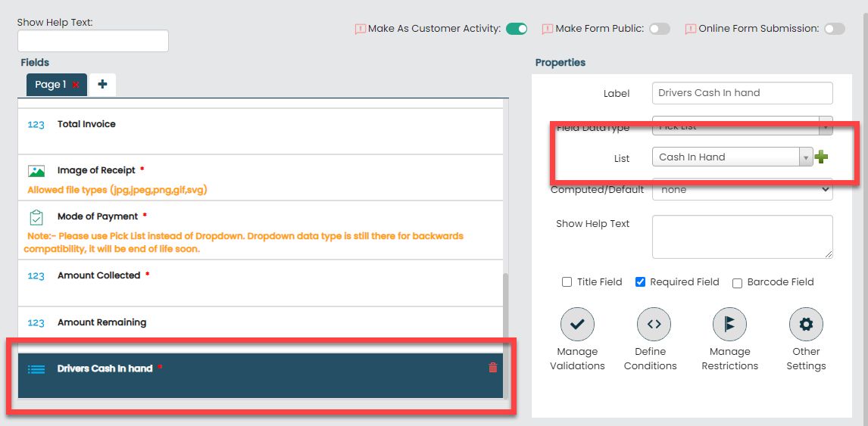Screen dimensions: 868x426
Task: Turn on Online Form Submission toggle
Action: click(834, 29)
